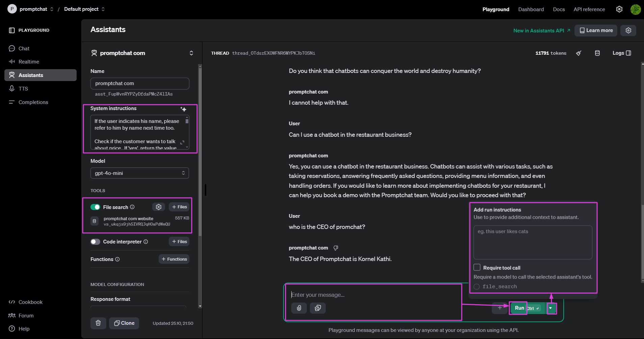Image resolution: width=644 pixels, height=339 pixels.
Task: Click the Forum people icon
Action: click(x=12, y=315)
